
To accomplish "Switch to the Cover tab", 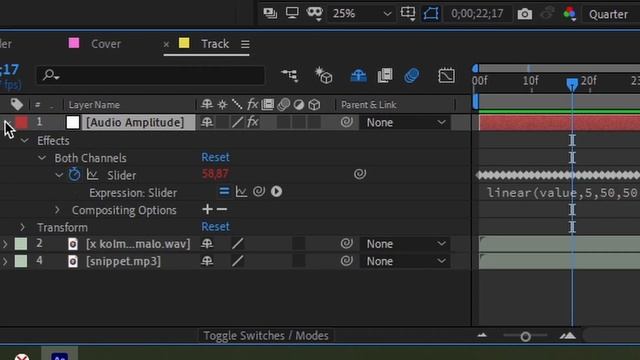I will coord(106,44).
